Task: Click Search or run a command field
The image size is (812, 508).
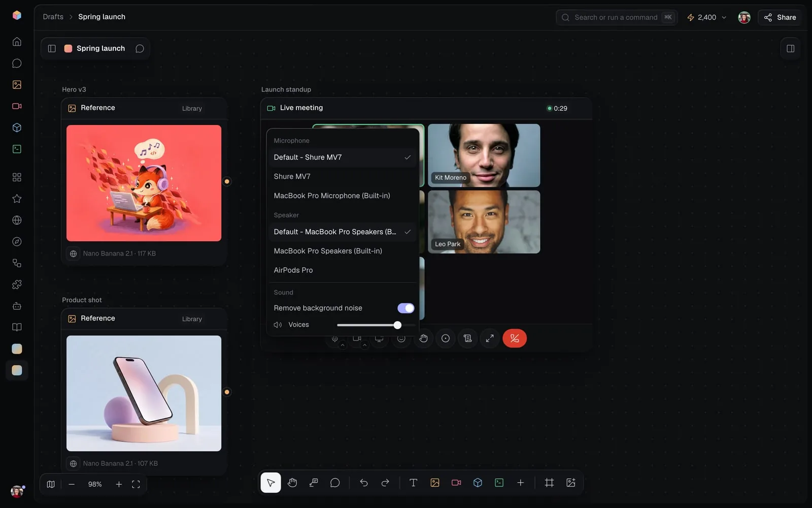Action: pos(617,17)
